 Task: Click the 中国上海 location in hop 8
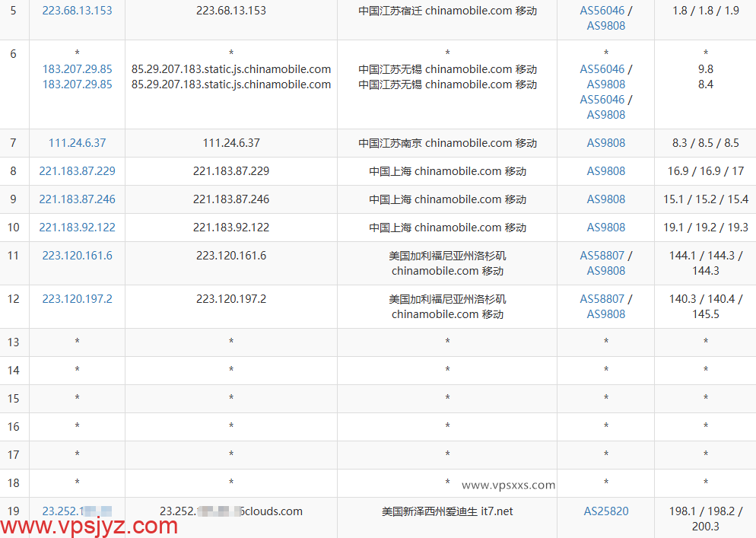click(x=447, y=170)
